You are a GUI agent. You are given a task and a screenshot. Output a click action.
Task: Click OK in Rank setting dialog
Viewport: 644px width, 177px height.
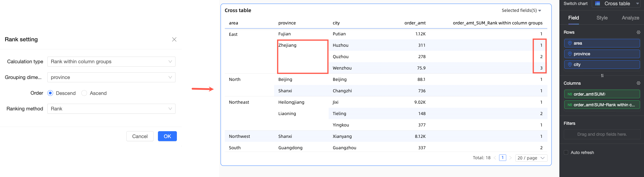[167, 136]
